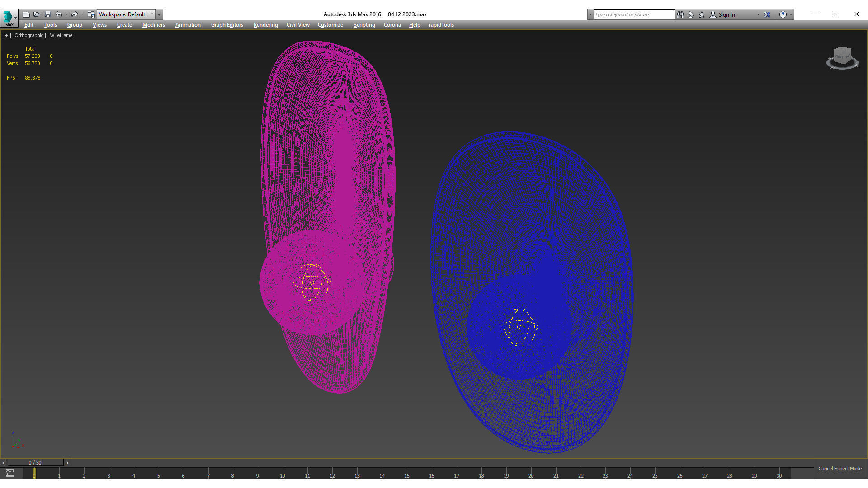Viewport: 868px width, 488px height.
Task: Click the world axis tripod icon
Action: click(17, 441)
